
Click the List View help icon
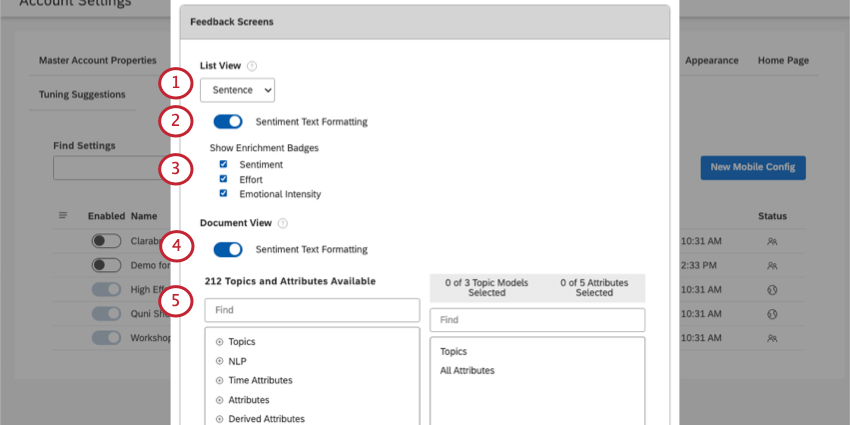(x=252, y=66)
